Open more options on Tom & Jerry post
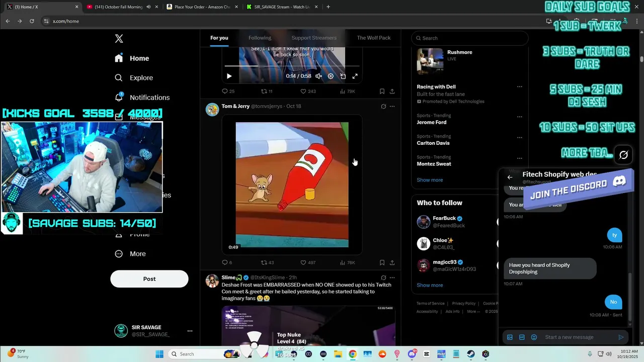The height and width of the screenshot is (362, 644). [x=392, y=107]
